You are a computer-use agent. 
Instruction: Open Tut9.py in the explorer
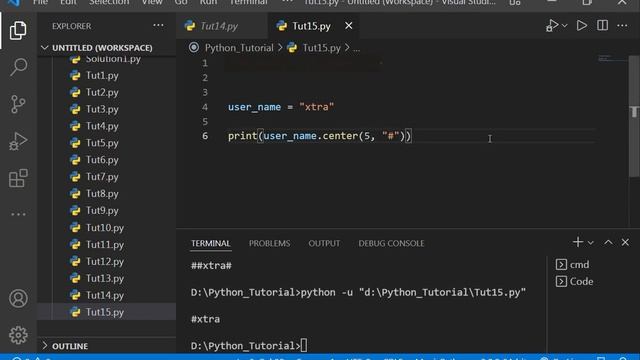[102, 211]
